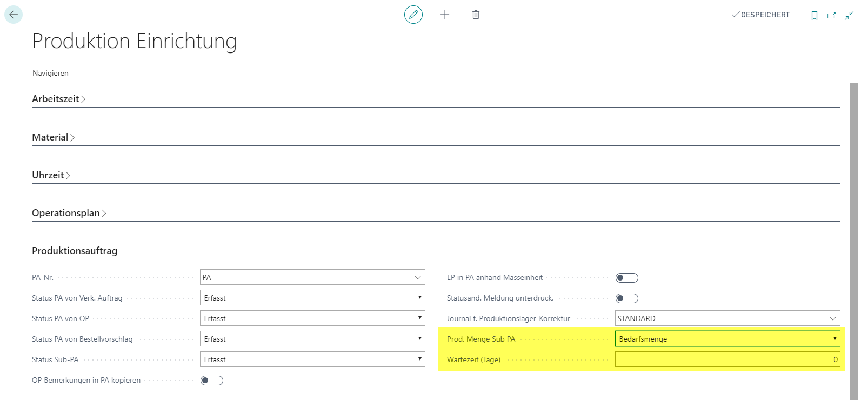Toggle EP in PA anhand Masseinheit
The height and width of the screenshot is (400, 868).
pyautogui.click(x=627, y=278)
